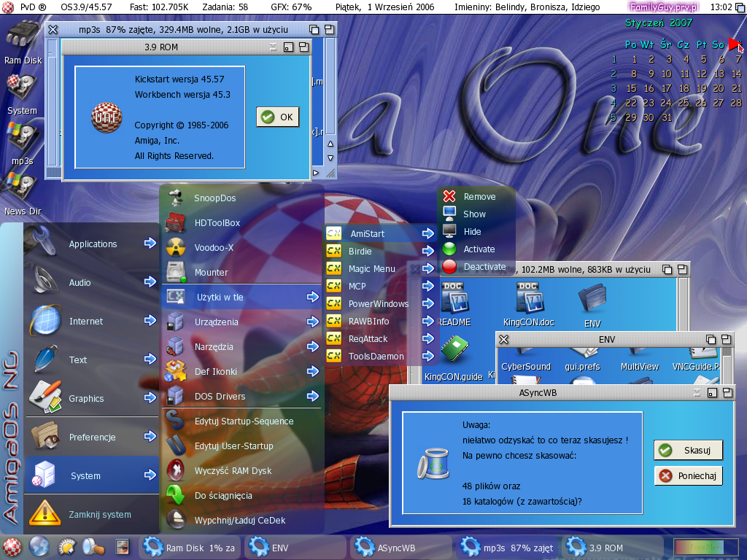Open MultiView in the ENV window
This screenshot has width=747, height=560.
639,362
